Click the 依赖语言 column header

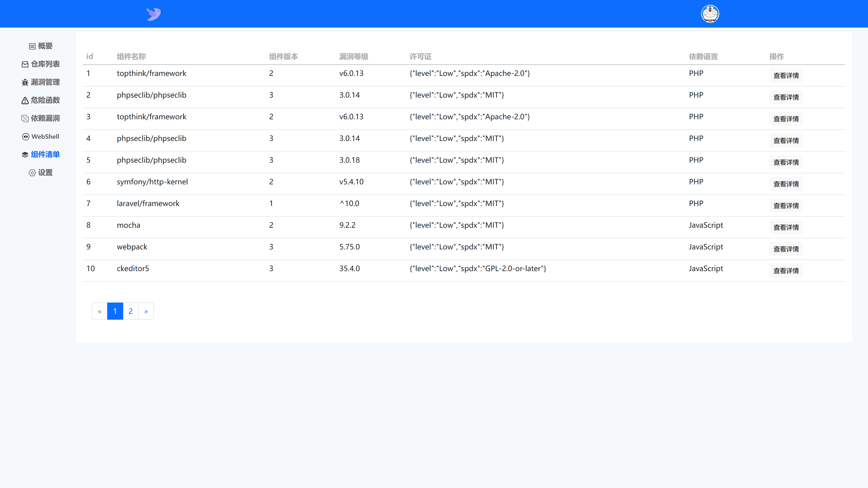[x=703, y=56]
